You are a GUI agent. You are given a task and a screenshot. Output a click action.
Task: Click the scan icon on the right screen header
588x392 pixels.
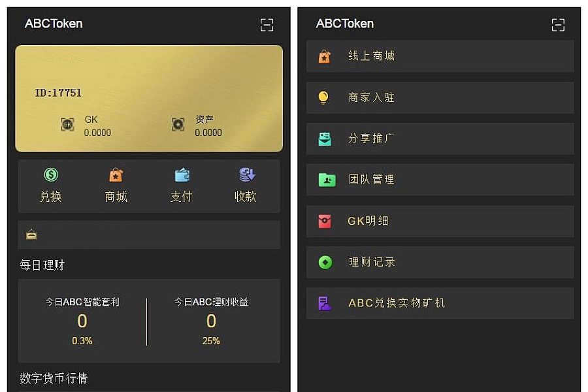click(x=558, y=25)
